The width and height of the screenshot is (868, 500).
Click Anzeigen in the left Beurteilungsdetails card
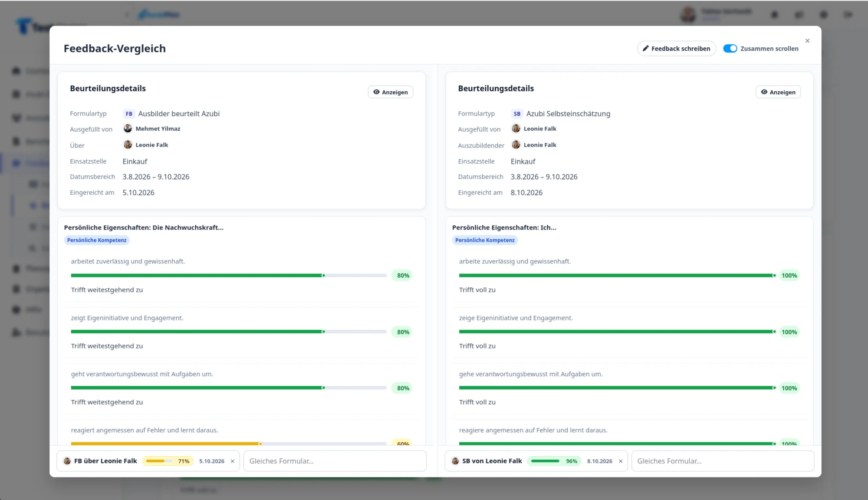(391, 92)
